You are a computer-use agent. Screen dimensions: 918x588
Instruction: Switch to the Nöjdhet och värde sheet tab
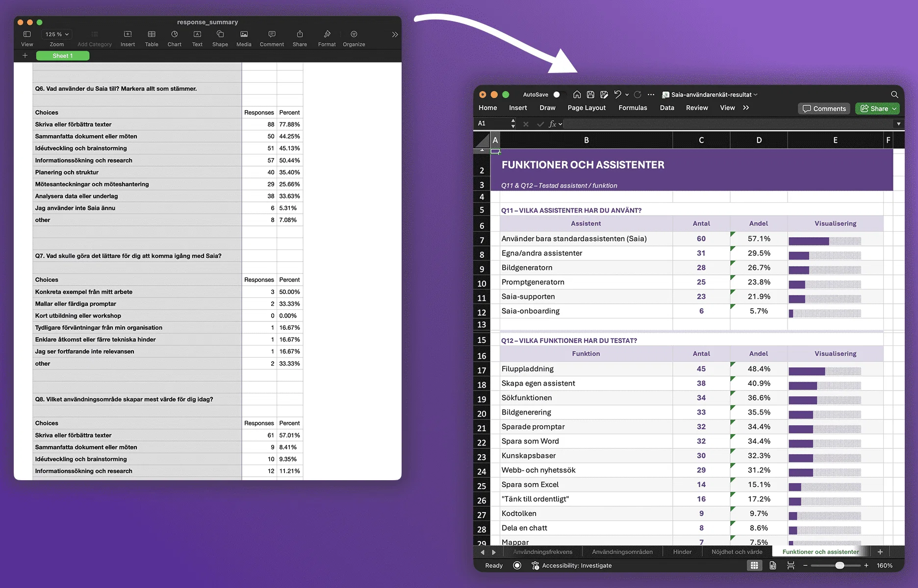click(x=737, y=552)
